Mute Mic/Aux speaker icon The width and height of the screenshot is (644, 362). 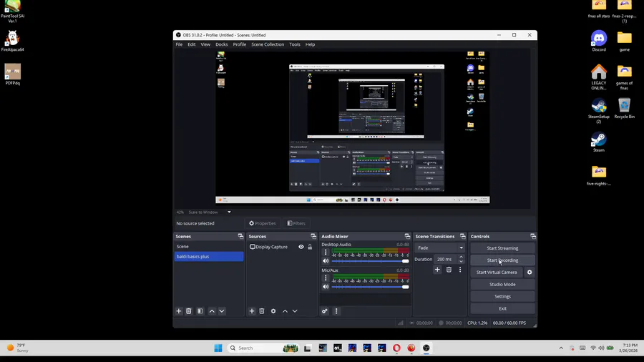pyautogui.click(x=326, y=287)
